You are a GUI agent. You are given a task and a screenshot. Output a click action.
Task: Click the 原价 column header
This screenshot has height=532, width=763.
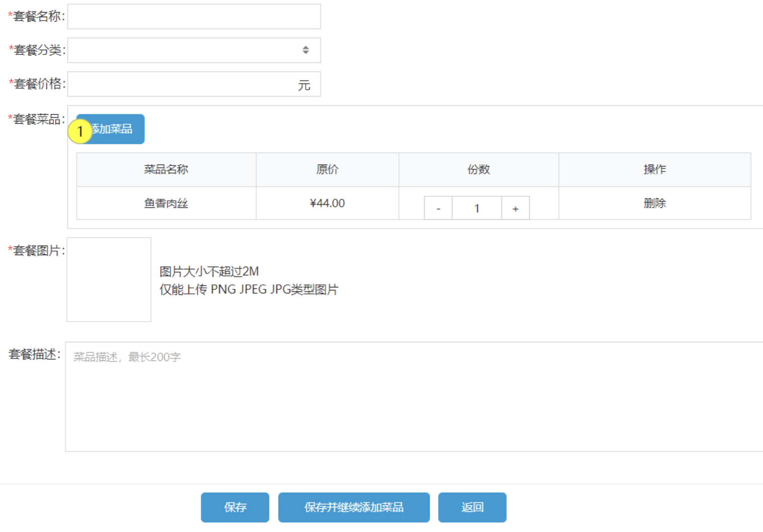327,170
